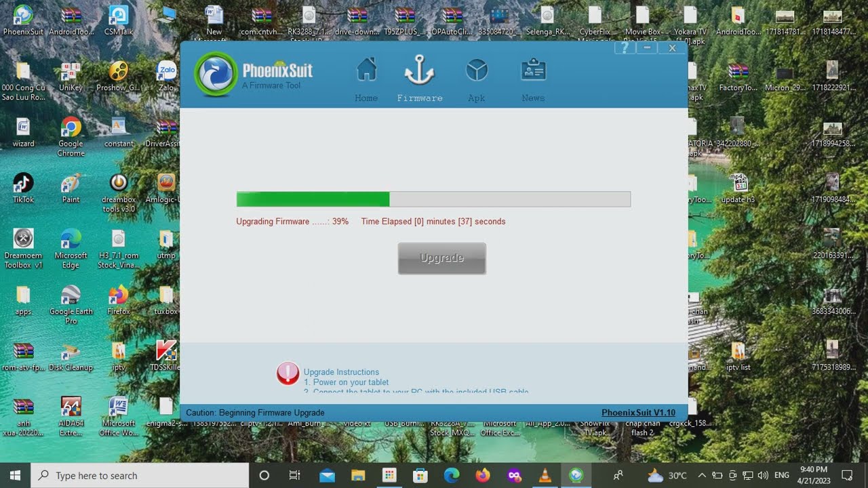Image resolution: width=868 pixels, height=488 pixels.
Task: Click the red exclamation warning icon
Action: pyautogui.click(x=288, y=373)
